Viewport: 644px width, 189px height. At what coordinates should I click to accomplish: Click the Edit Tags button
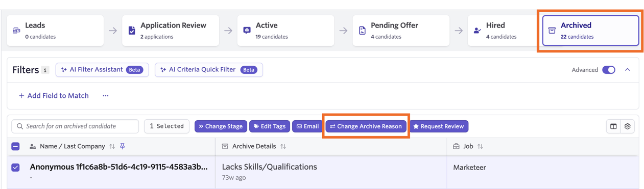(270, 126)
